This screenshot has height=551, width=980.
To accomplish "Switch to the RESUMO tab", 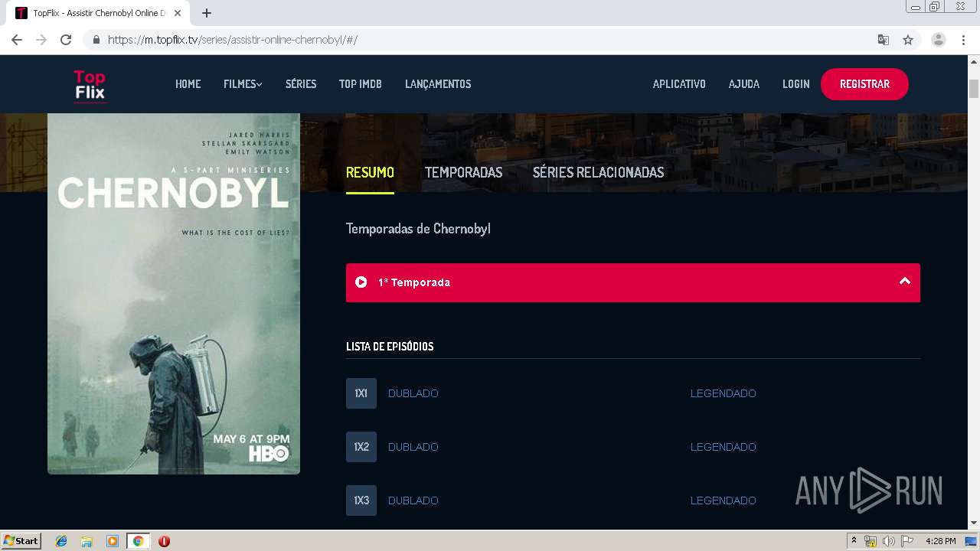I will pyautogui.click(x=370, y=172).
